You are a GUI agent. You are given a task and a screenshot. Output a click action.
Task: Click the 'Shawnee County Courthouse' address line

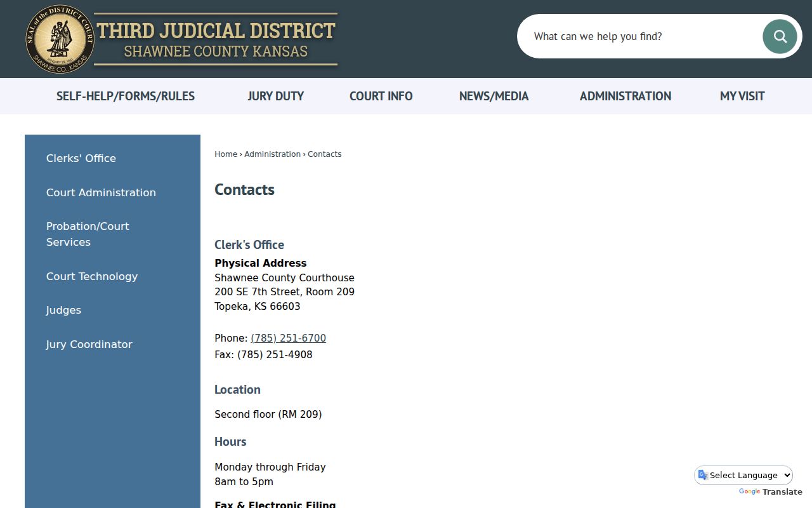coord(284,277)
